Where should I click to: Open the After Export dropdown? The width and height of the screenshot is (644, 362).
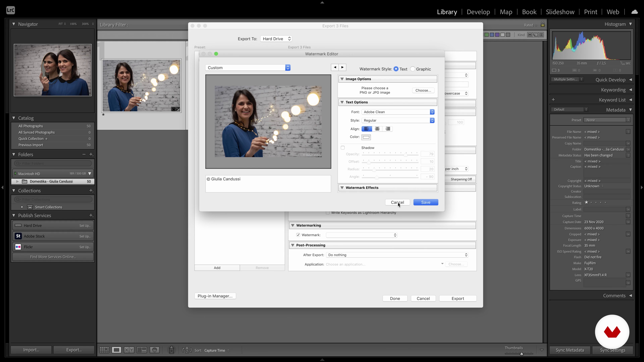coord(397,255)
